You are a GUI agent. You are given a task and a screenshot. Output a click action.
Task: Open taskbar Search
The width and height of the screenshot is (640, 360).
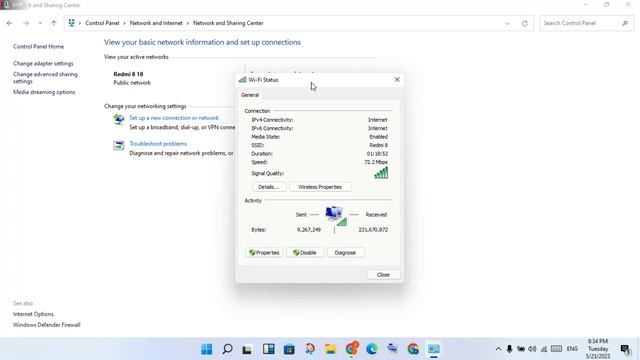click(228, 349)
